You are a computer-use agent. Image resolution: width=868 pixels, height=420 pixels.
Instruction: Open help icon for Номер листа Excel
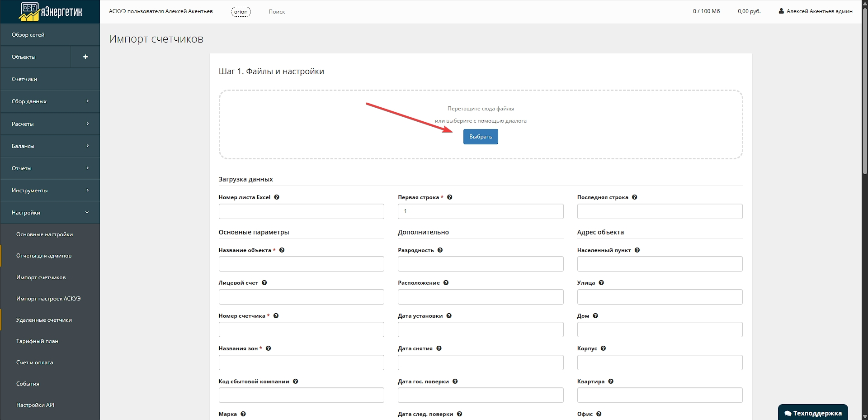click(x=277, y=197)
